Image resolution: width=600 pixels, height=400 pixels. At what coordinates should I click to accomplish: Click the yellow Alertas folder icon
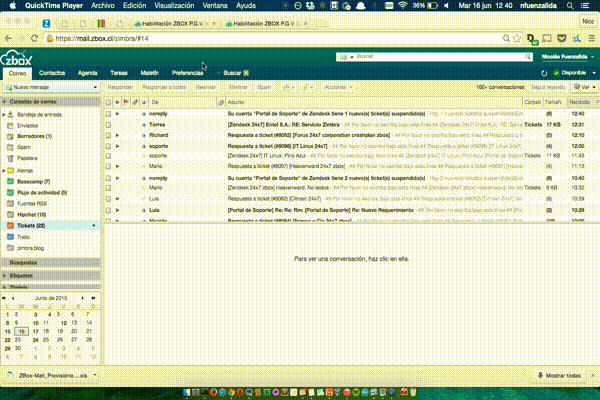10,170
